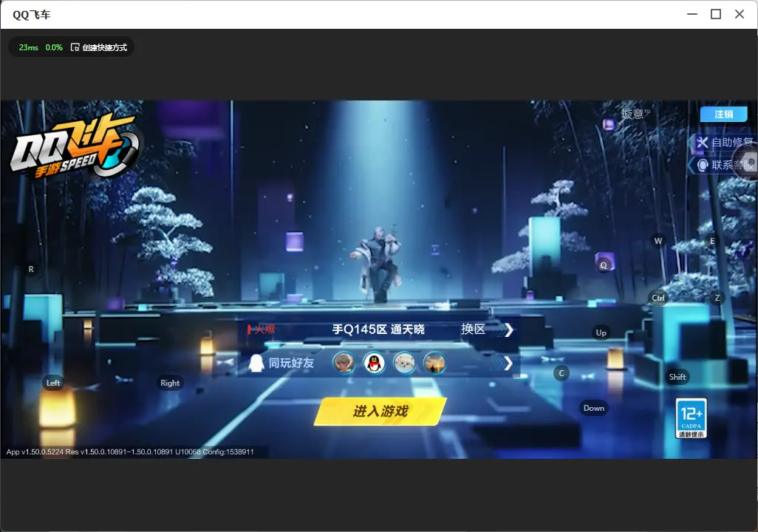The width and height of the screenshot is (758, 532).
Task: Select the Left key mapping bubble
Action: pos(53,383)
